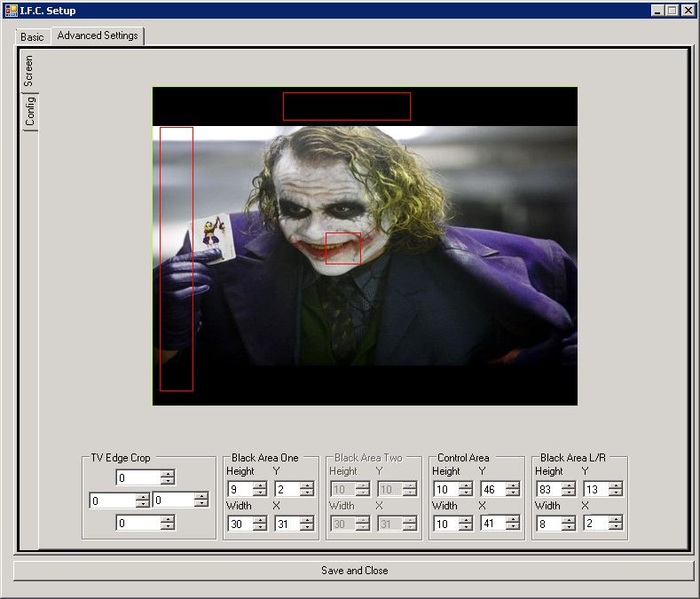Decrease Black Area L/R Width value

pyautogui.click(x=569, y=527)
